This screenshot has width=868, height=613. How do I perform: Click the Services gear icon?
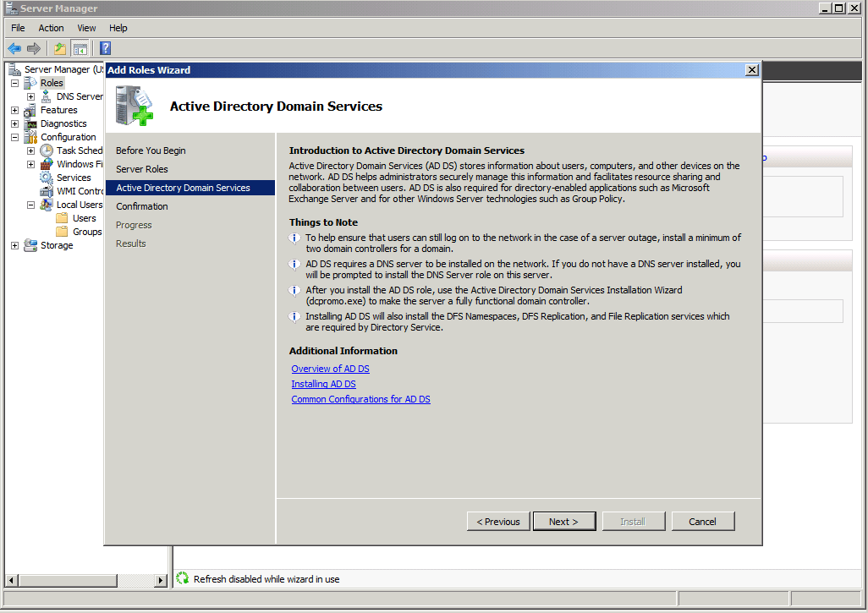pos(47,178)
